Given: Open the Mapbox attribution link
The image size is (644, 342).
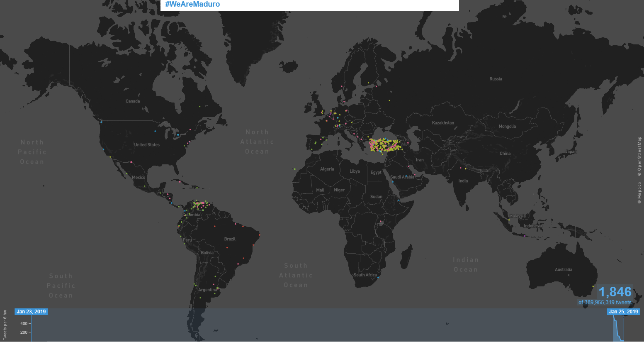Looking at the screenshot, I should click(639, 193).
